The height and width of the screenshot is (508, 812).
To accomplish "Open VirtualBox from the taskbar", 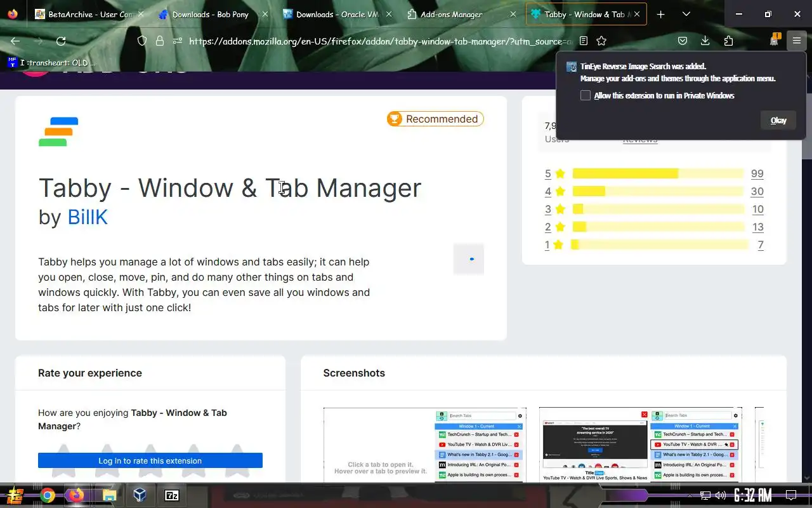I will 140,495.
